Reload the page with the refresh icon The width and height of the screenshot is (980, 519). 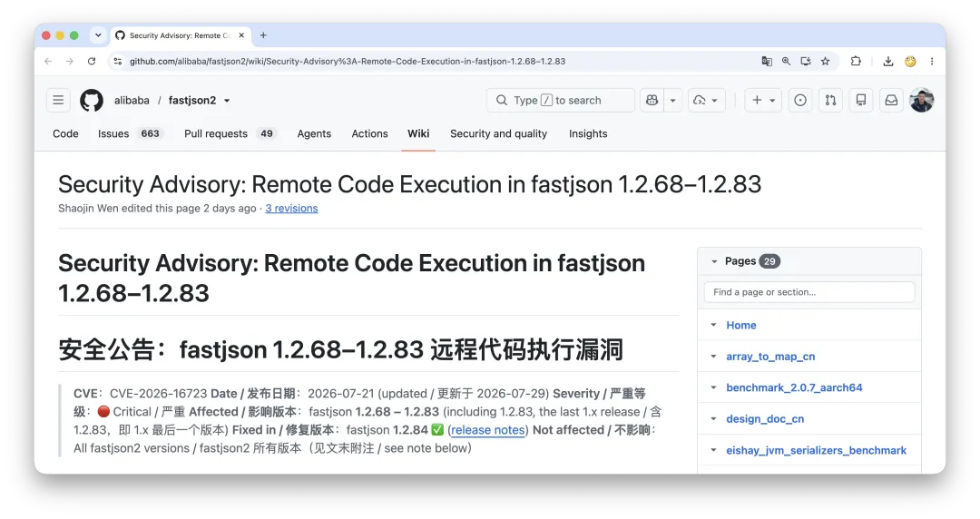pyautogui.click(x=92, y=62)
